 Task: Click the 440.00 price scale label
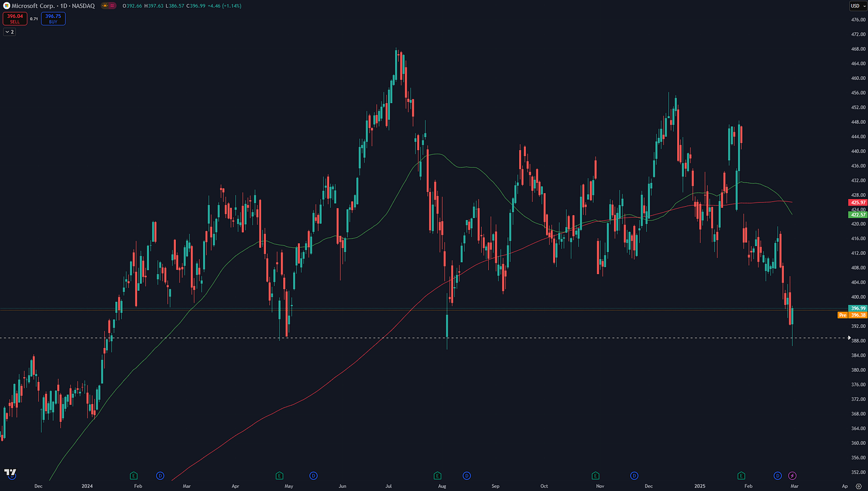tap(858, 151)
